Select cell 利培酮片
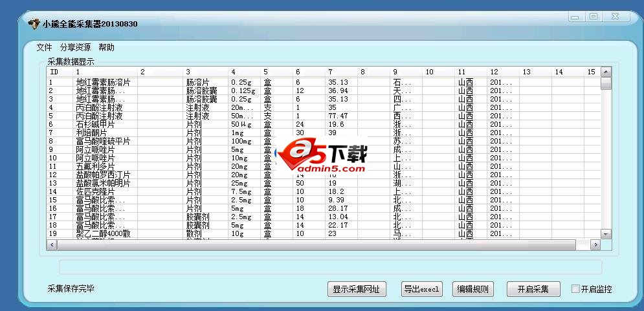 [92, 133]
